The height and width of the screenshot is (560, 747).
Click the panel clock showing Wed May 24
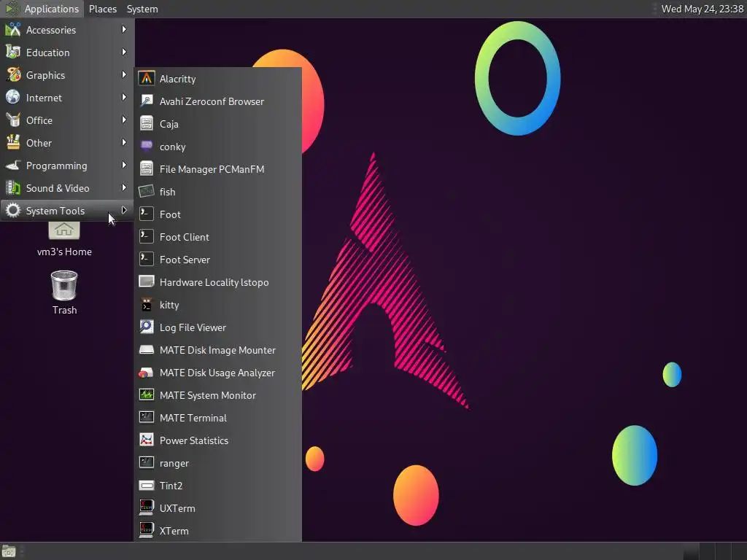coord(702,9)
